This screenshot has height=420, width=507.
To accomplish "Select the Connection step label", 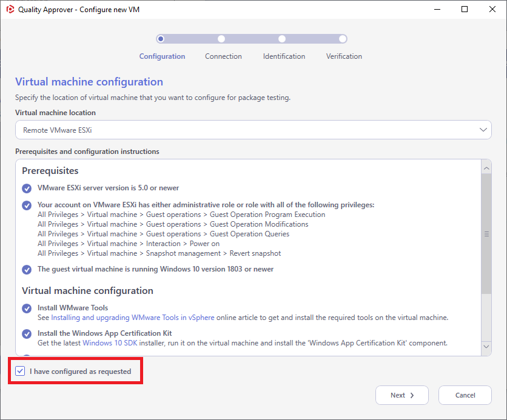I will pyautogui.click(x=223, y=56).
